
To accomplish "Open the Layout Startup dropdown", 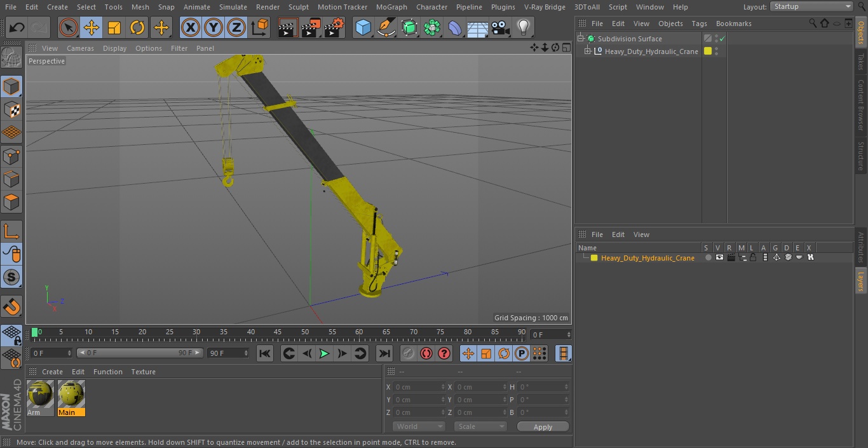I will point(811,6).
